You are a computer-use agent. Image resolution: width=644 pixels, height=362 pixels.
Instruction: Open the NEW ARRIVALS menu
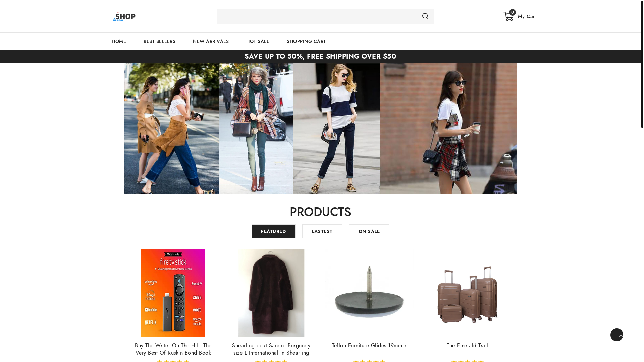(211, 41)
